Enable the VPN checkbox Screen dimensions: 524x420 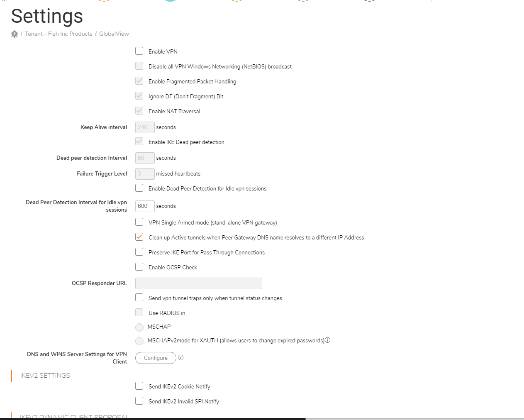139,51
